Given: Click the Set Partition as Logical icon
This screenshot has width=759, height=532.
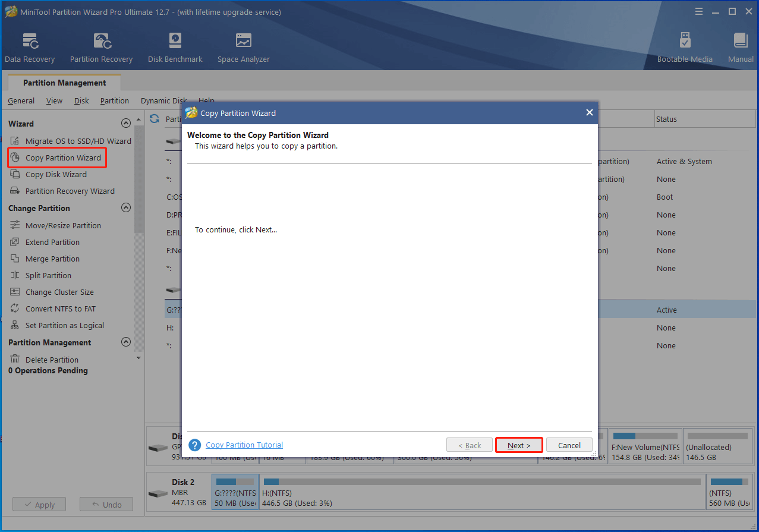Looking at the screenshot, I should pos(15,325).
